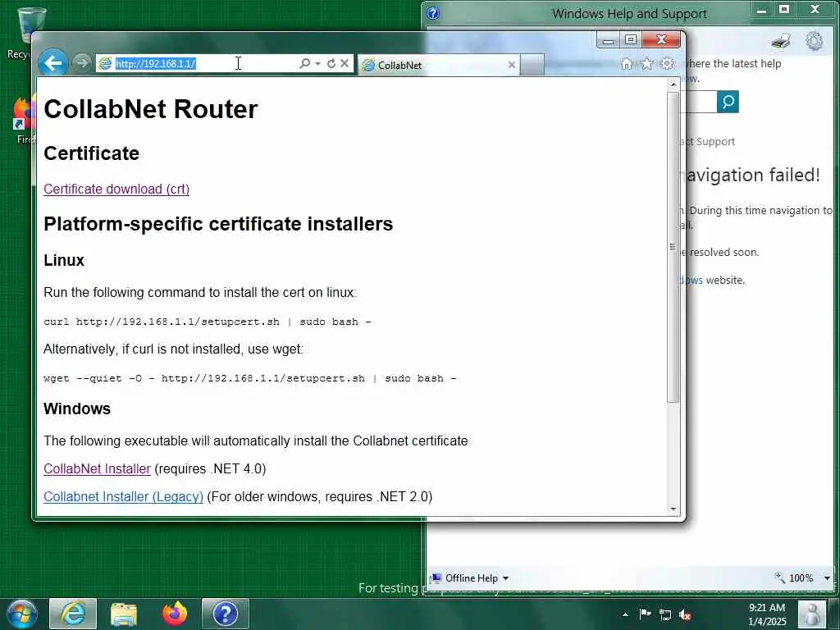
Task: Go back with Internet Explorer's back arrow
Action: [53, 63]
